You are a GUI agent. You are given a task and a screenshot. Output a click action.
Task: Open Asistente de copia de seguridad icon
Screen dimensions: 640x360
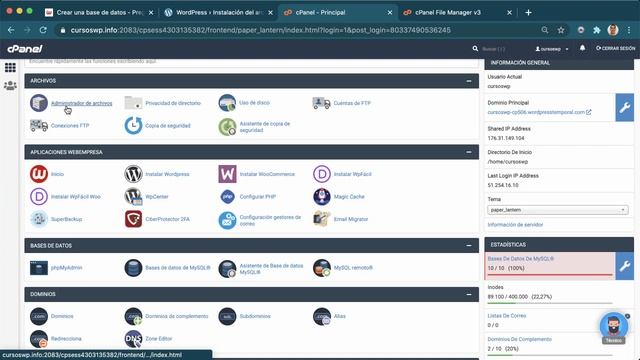click(x=227, y=127)
